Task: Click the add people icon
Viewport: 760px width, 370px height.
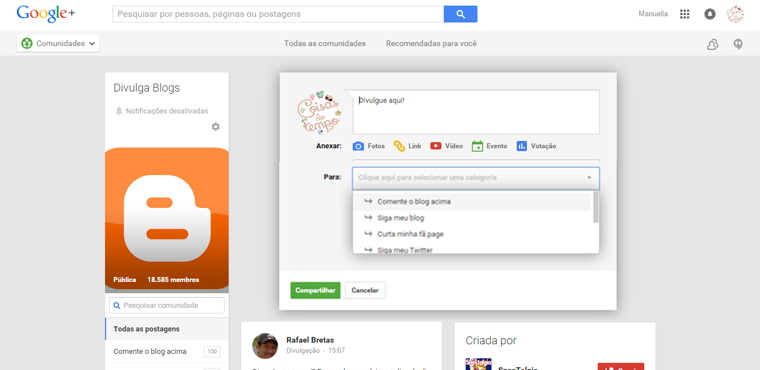Action: (x=712, y=45)
